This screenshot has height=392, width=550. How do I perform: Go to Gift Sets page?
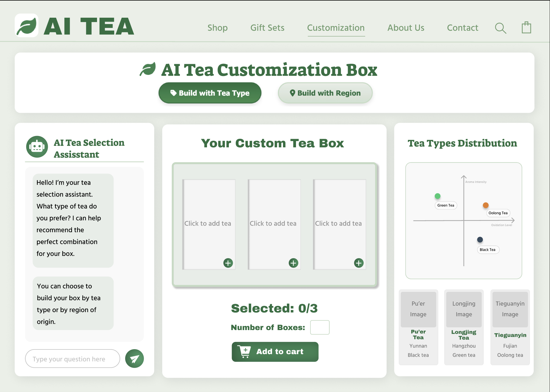click(267, 28)
